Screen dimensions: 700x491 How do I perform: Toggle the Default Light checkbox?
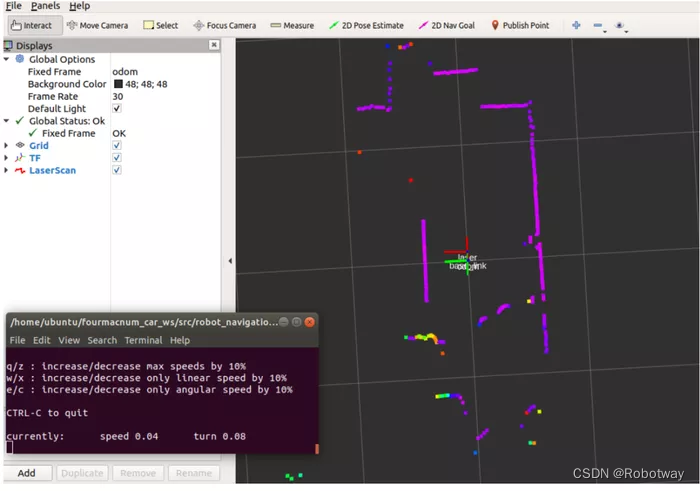point(117,108)
